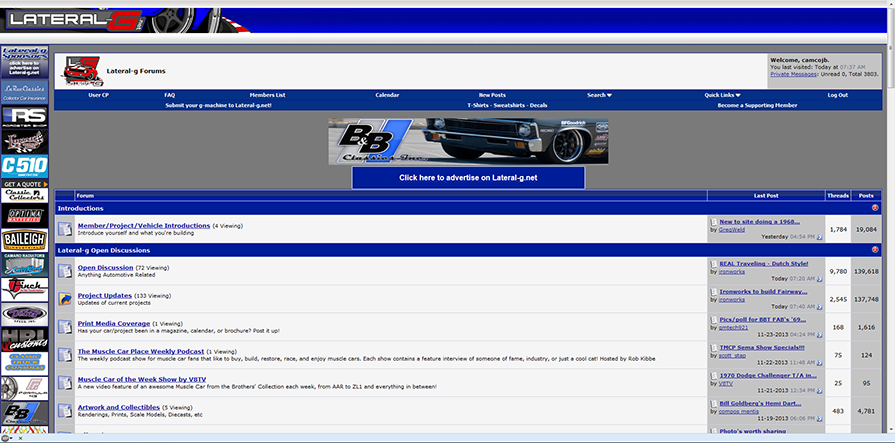Image resolution: width=895 pixels, height=443 pixels.
Task: Go to last post arrow dated Today 07:20 AM
Action: 820,279
